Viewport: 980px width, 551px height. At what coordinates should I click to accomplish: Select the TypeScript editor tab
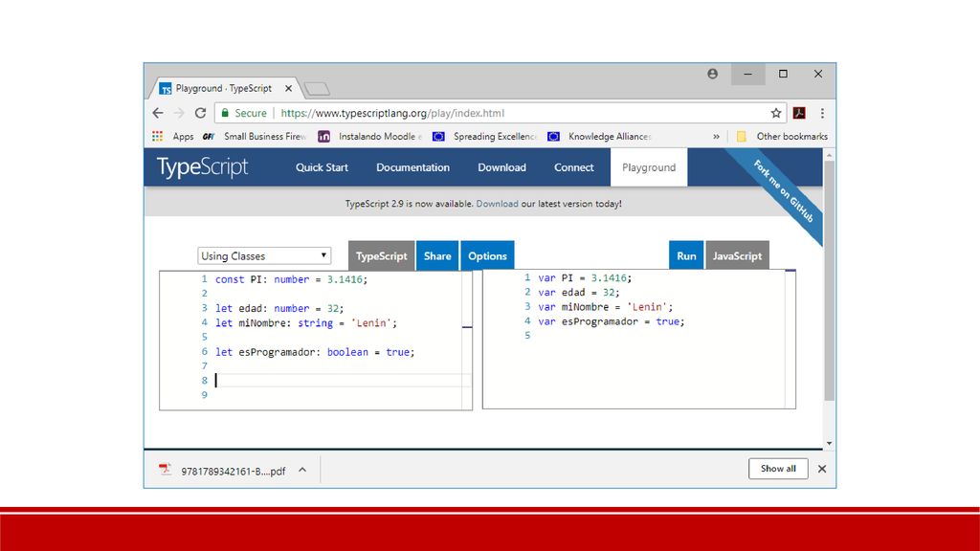tap(381, 256)
